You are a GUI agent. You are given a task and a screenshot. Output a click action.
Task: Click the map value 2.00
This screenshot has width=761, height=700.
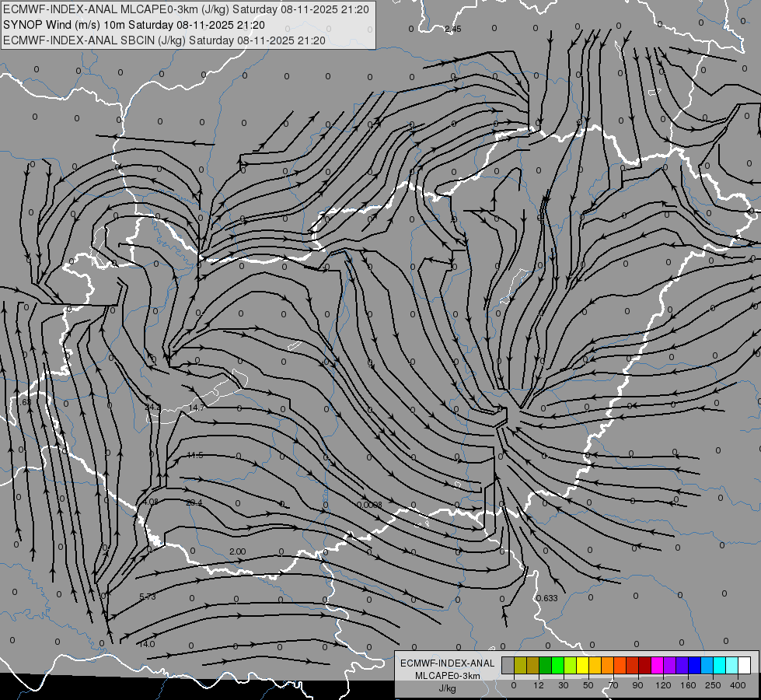point(237,552)
